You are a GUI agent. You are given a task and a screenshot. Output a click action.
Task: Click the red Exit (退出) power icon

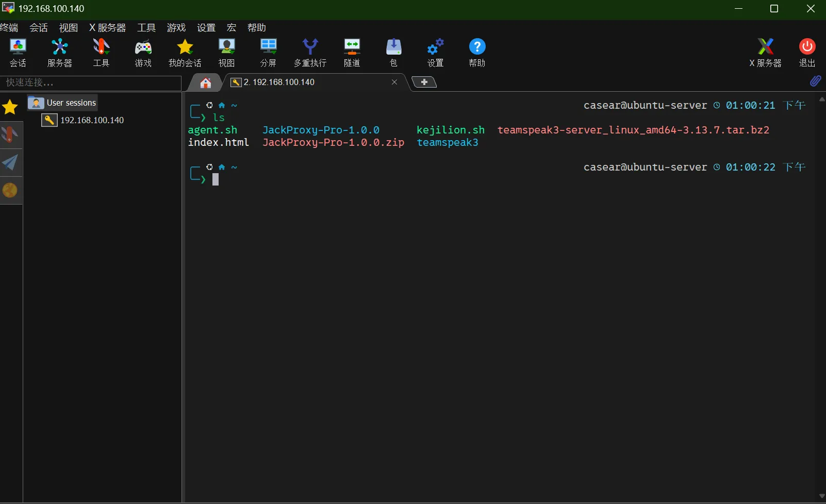(807, 53)
